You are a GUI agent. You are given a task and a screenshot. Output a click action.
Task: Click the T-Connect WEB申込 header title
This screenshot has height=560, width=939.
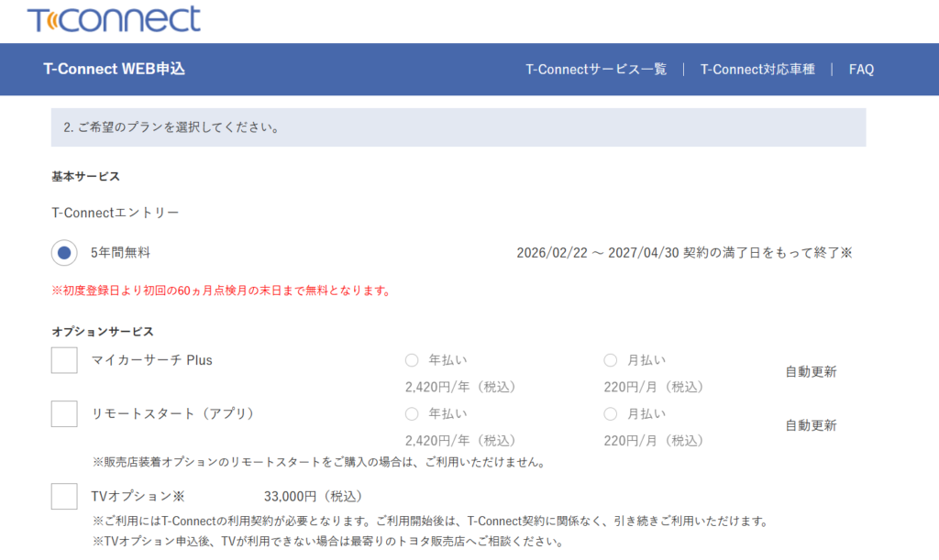point(114,70)
